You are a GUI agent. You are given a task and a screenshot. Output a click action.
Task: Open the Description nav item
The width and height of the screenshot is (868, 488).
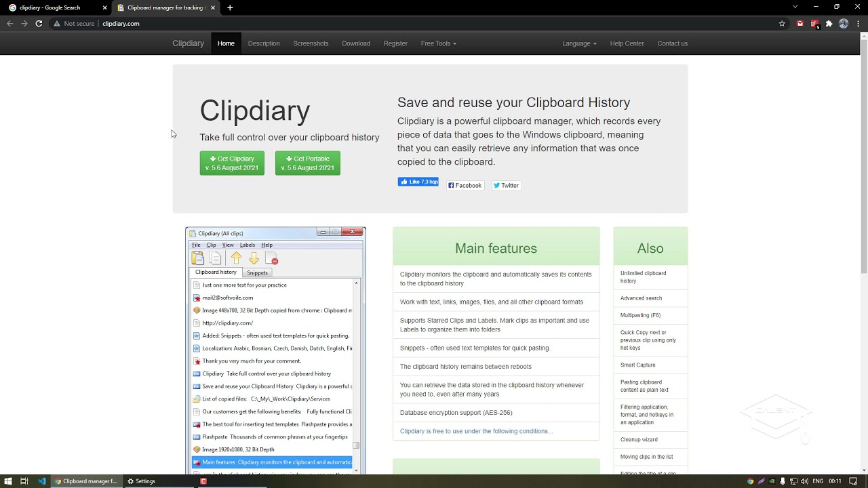(264, 43)
